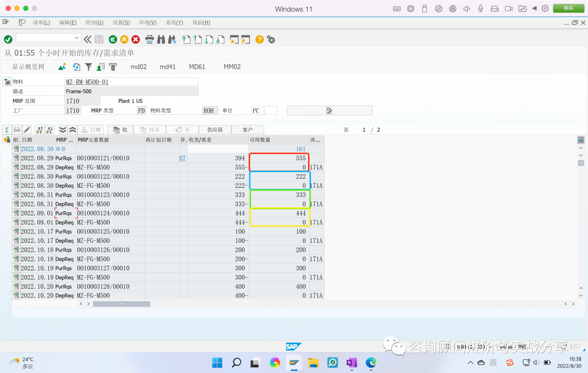Click the MD61 navigation button

click(197, 67)
